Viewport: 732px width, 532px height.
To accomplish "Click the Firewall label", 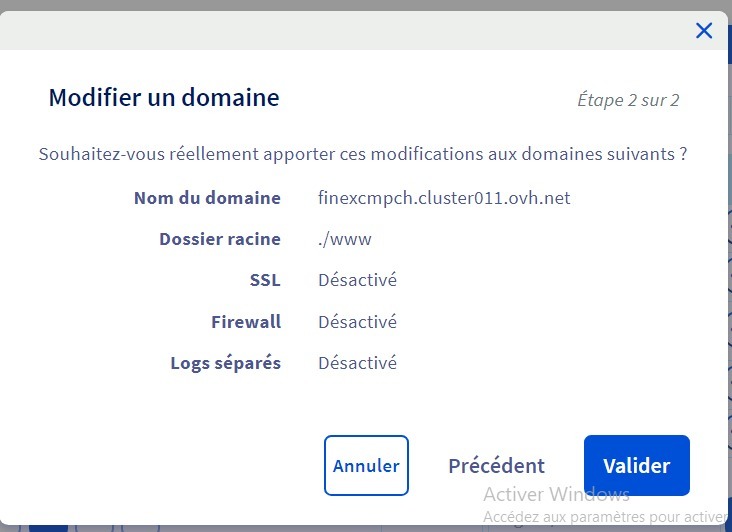I will [246, 322].
